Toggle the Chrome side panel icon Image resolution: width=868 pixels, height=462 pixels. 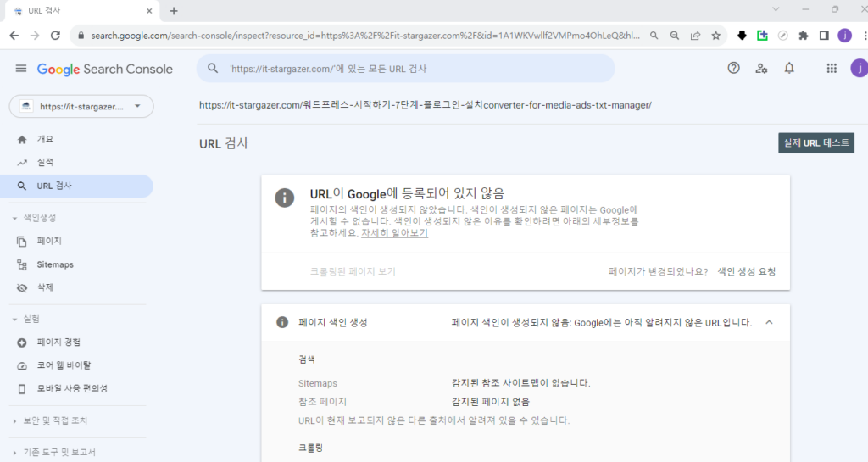click(x=824, y=36)
